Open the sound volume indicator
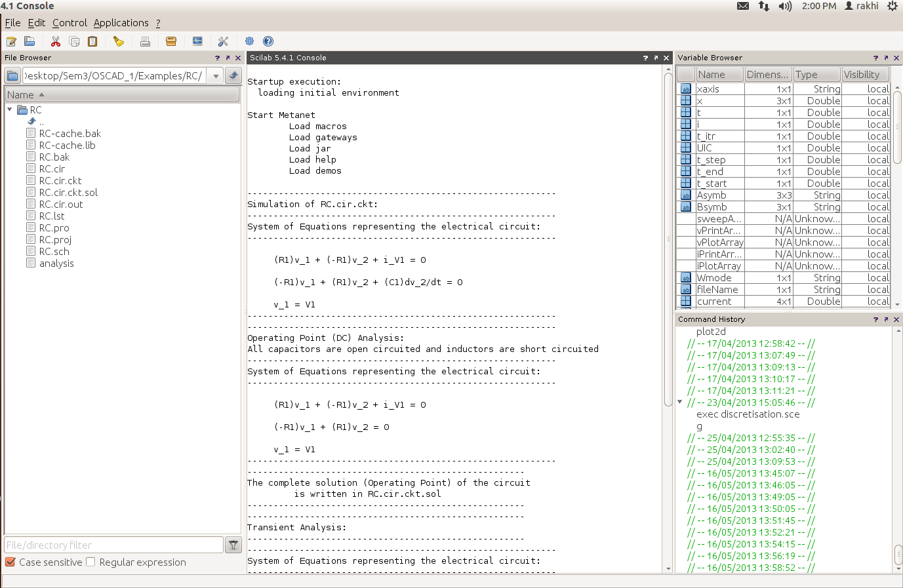 785,6
